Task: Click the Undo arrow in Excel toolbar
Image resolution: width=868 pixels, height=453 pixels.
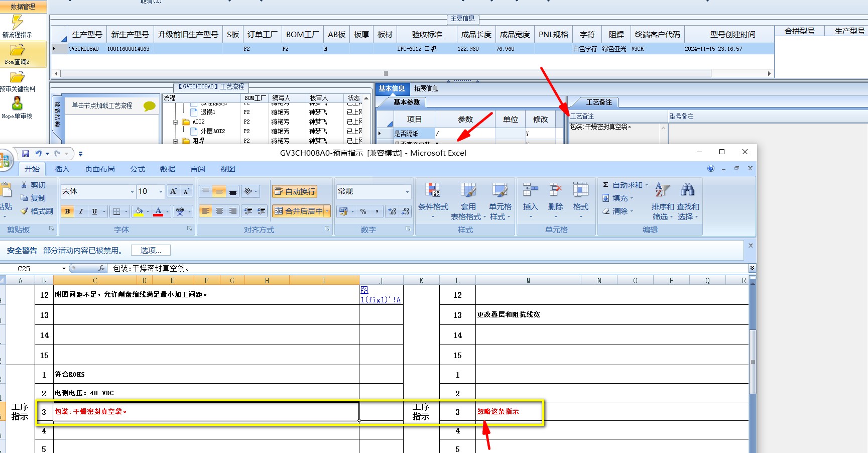Action: [39, 153]
